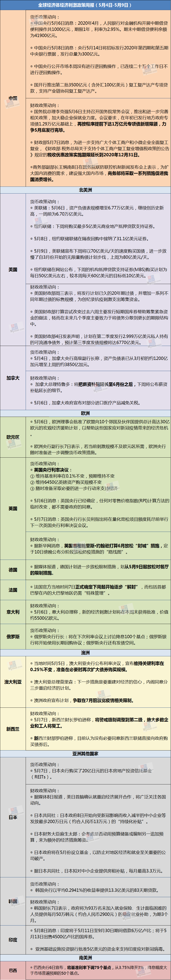Click the 欧洲央行副行长7日表示 bullet
This screenshot has height=980, width=171.
click(x=98, y=449)
